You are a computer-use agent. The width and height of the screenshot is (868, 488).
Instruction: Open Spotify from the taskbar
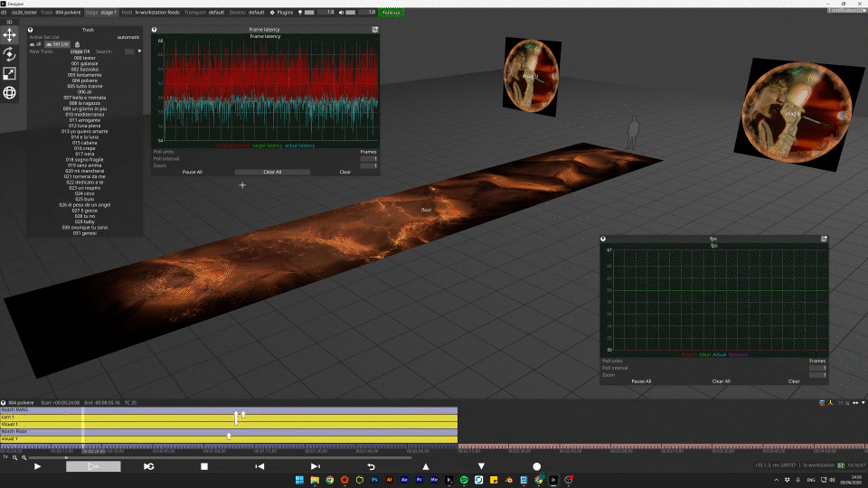[x=464, y=480]
